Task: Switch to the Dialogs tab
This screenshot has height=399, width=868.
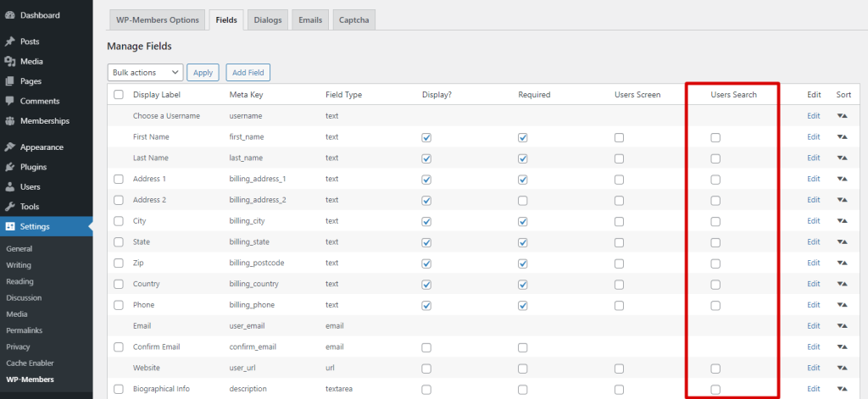Action: (267, 20)
